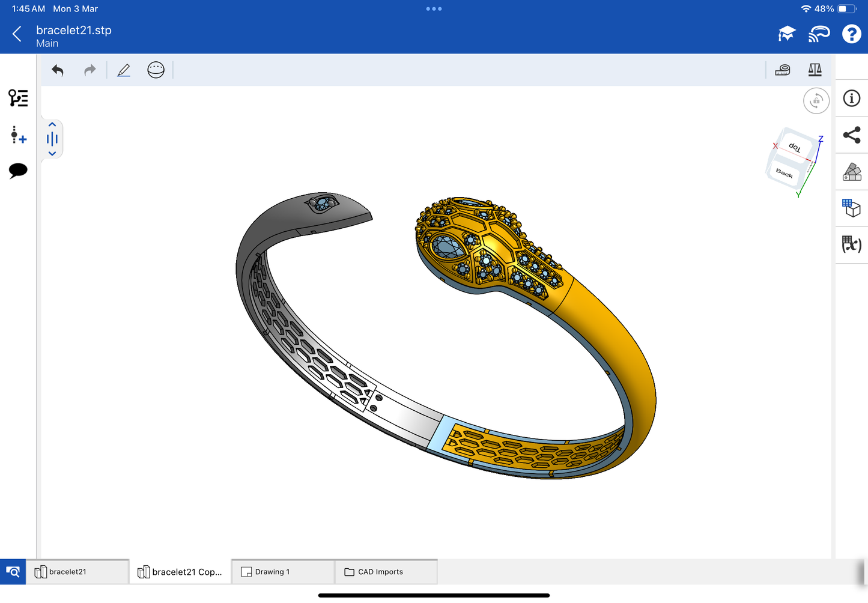Screen dimensions: 868x603
Task: Expand the rollback bar up chevron
Action: tap(52, 125)
